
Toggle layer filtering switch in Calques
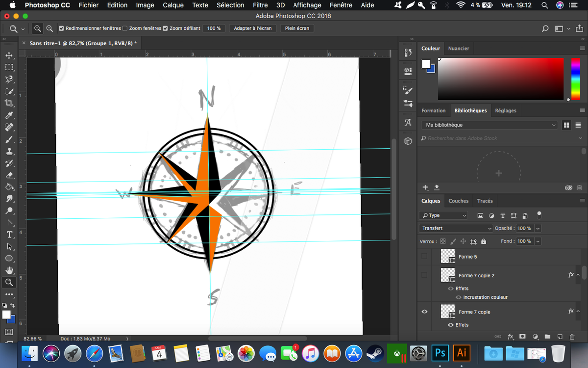point(539,214)
